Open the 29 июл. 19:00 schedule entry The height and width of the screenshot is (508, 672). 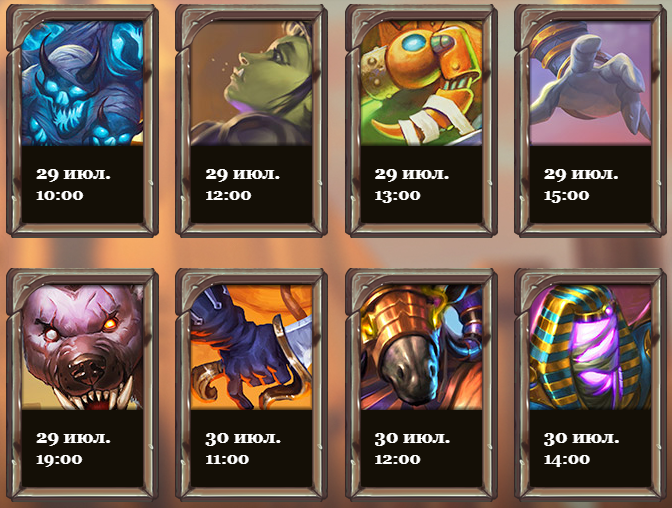tap(73, 448)
